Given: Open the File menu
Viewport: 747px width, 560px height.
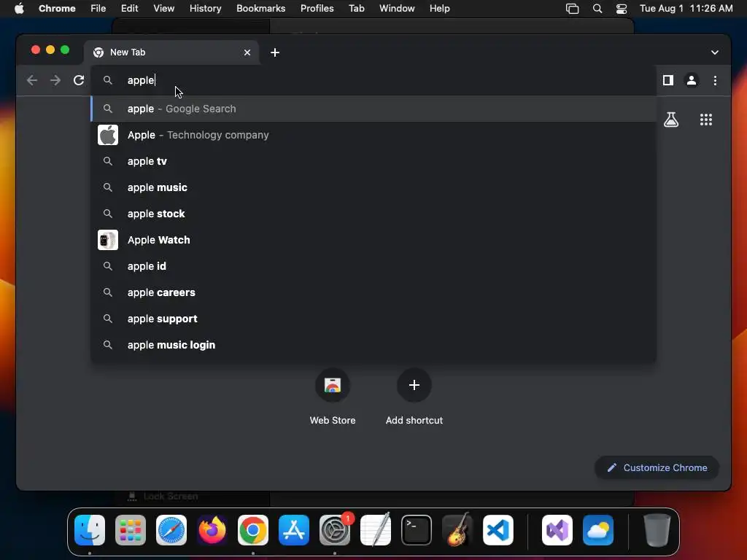Looking at the screenshot, I should point(98,9).
